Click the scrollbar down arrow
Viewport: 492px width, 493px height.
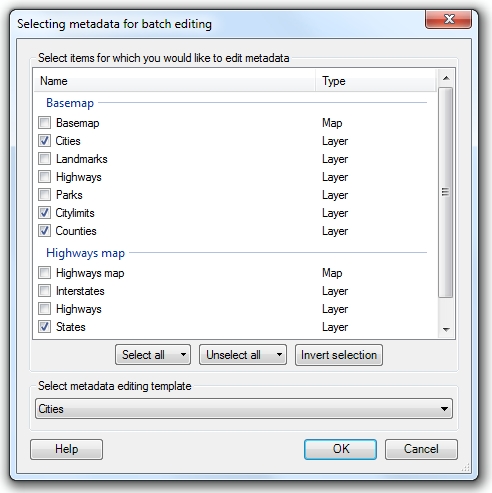click(x=446, y=330)
